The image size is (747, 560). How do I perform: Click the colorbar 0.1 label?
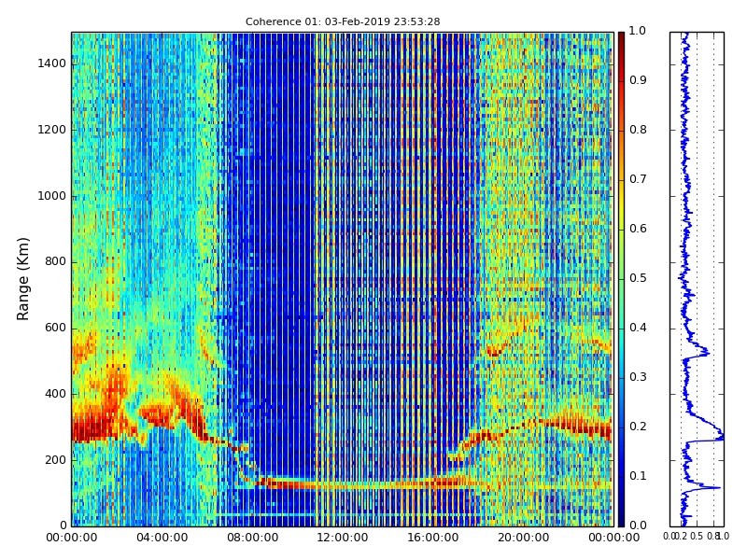(x=638, y=476)
